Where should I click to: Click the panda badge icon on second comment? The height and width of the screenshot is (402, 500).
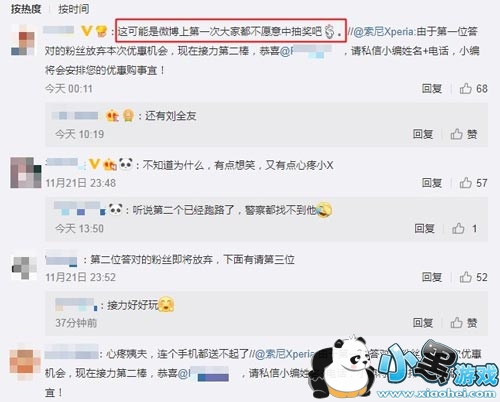point(126,164)
